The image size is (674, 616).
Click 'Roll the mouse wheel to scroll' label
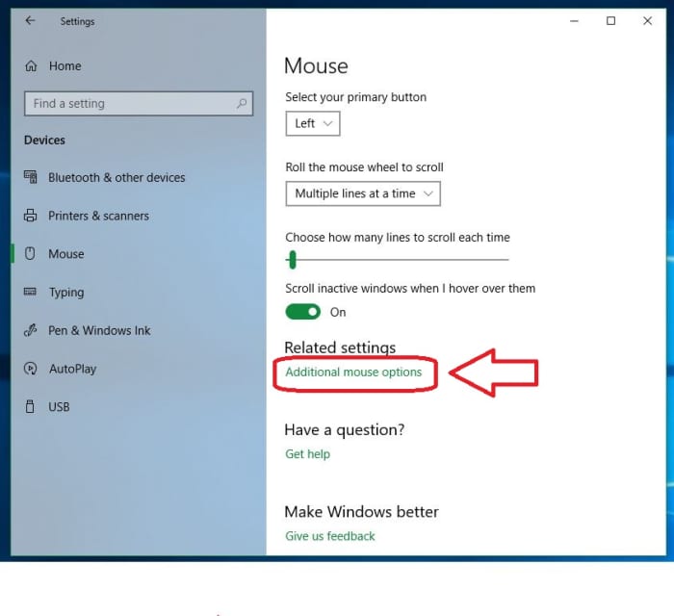[x=364, y=167]
